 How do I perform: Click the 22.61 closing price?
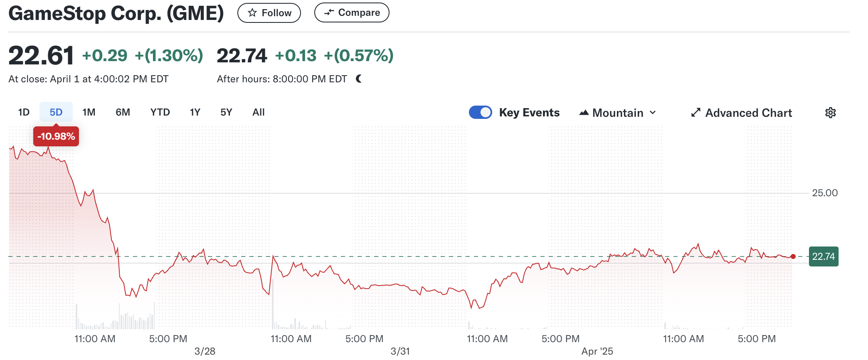(x=41, y=56)
